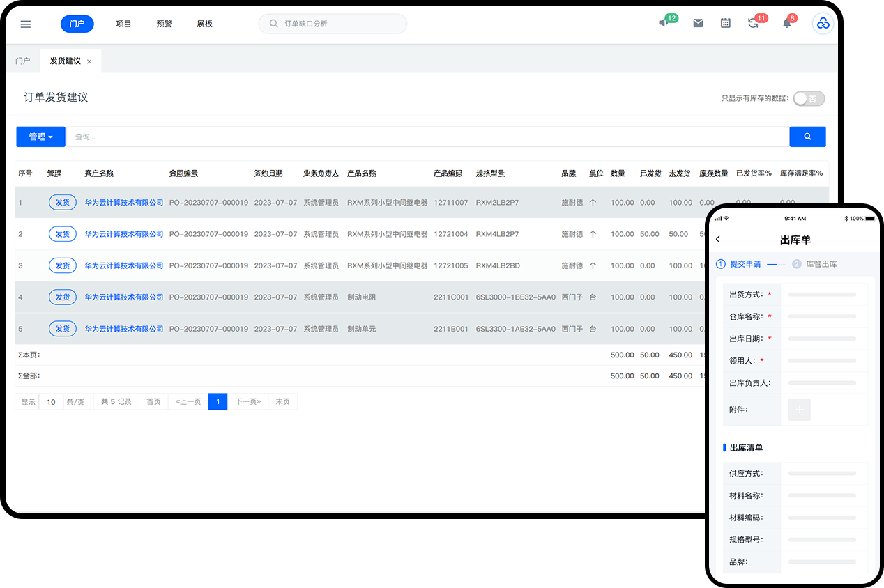
Task: Click the blue search magnifier button
Action: pyautogui.click(x=807, y=137)
